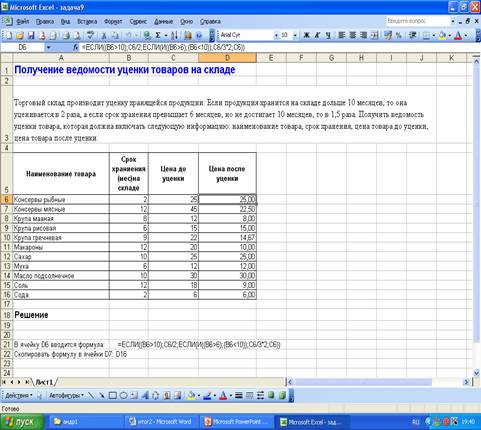Open the Формат menu

pos(113,21)
